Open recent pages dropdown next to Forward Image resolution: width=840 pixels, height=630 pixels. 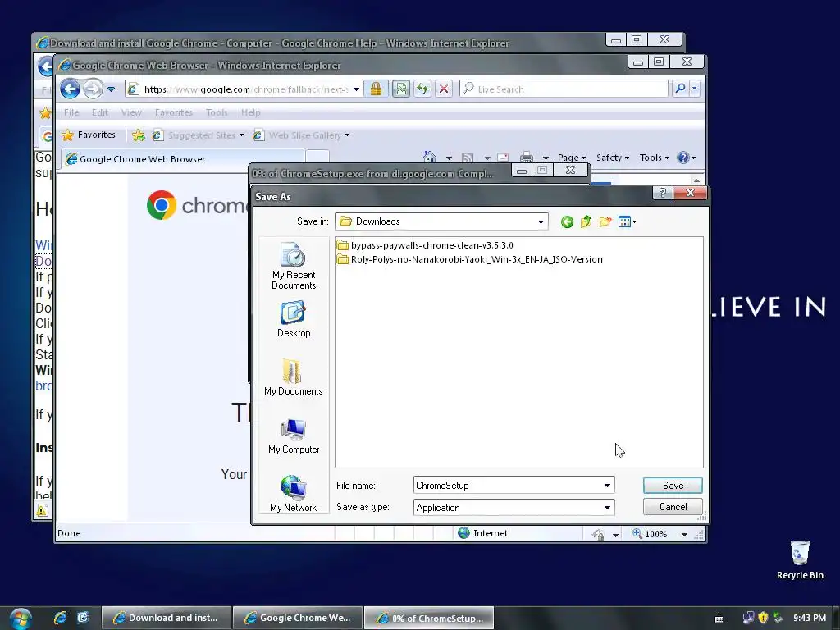(111, 89)
